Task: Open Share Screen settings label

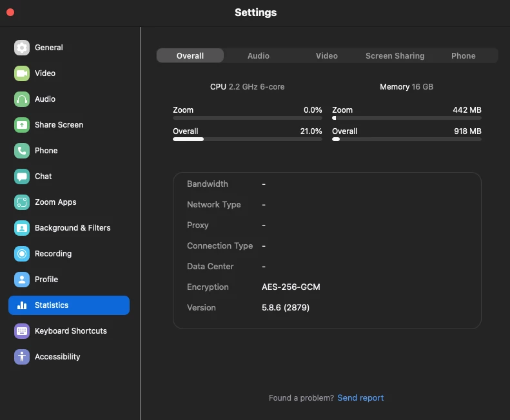Action: [x=59, y=125]
